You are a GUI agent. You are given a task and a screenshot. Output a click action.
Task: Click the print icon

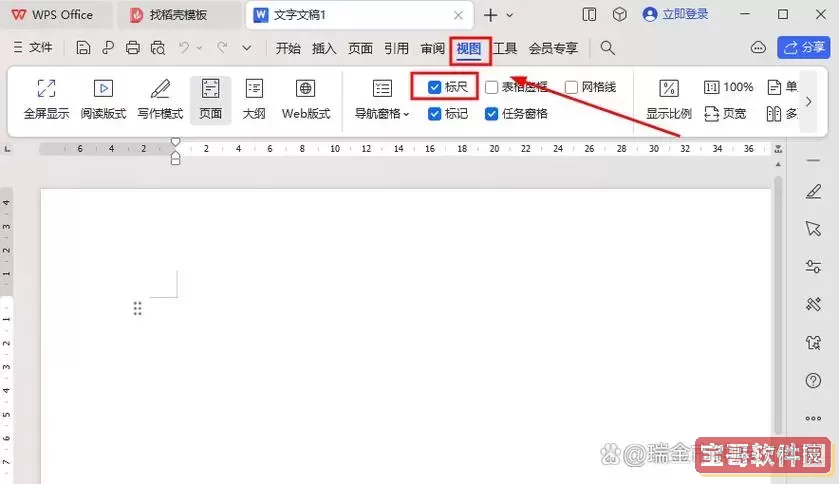pyautogui.click(x=132, y=48)
